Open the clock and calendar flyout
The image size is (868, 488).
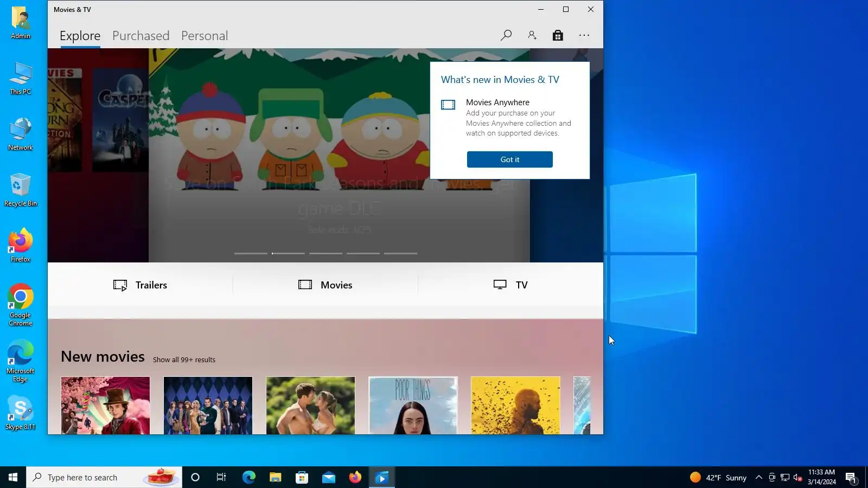tap(821, 477)
